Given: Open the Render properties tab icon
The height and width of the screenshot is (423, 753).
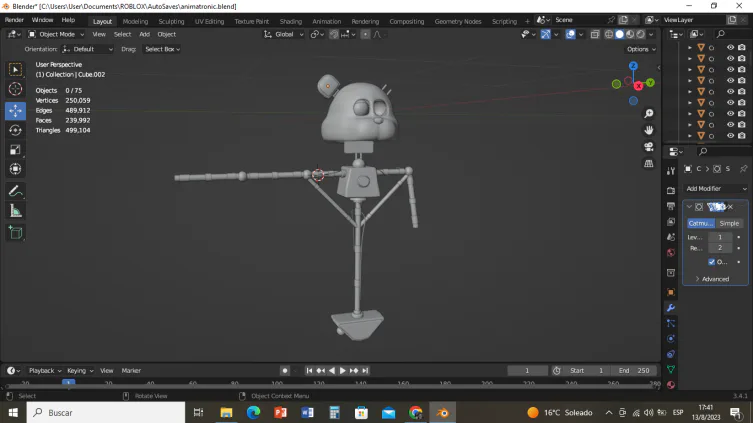Looking at the screenshot, I should [671, 191].
